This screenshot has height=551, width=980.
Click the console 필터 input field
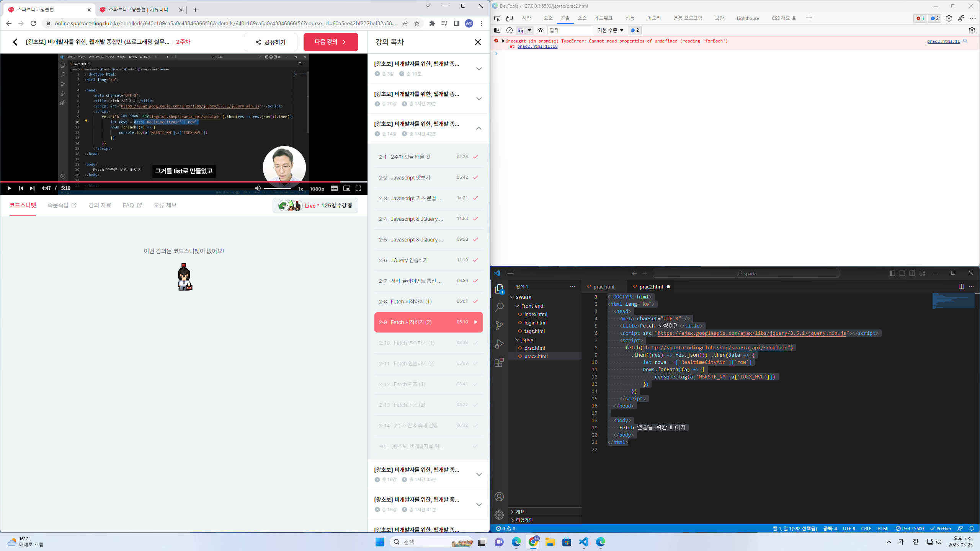(x=570, y=30)
